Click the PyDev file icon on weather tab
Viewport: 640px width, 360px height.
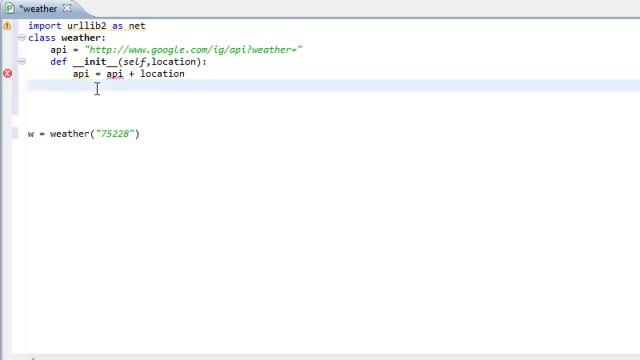pyautogui.click(x=9, y=8)
